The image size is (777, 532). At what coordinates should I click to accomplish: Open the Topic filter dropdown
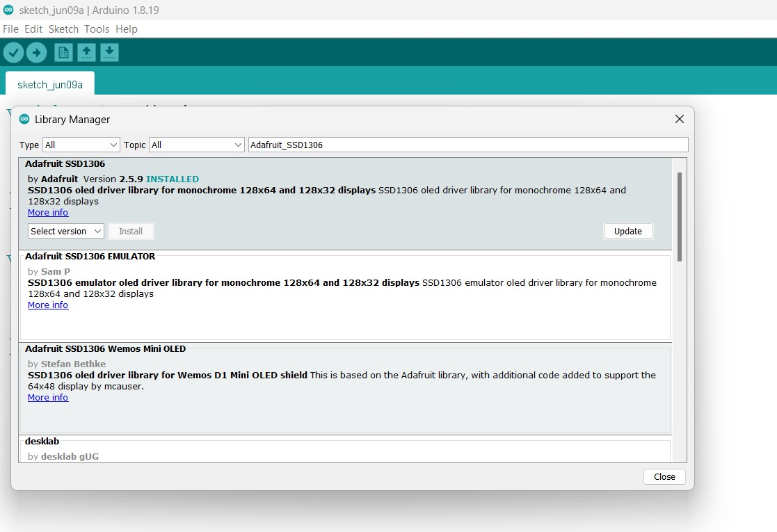coord(196,145)
